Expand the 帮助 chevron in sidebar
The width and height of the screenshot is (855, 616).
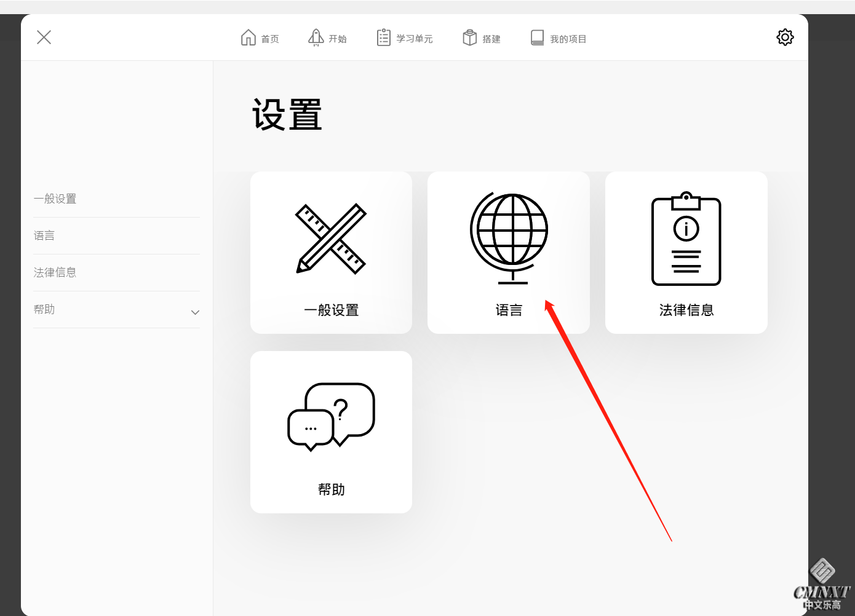tap(195, 312)
